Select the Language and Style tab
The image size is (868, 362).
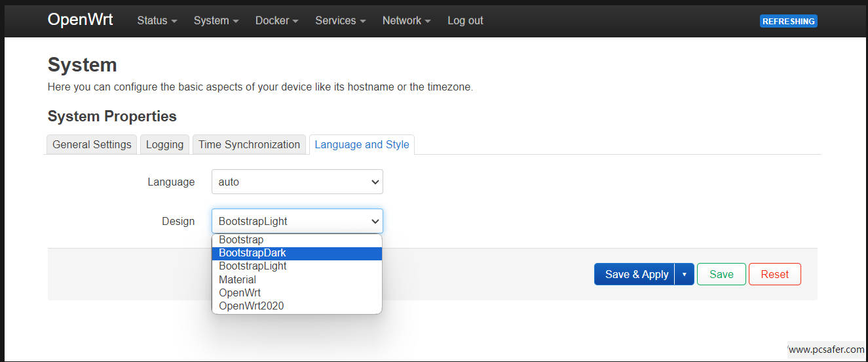pos(362,144)
